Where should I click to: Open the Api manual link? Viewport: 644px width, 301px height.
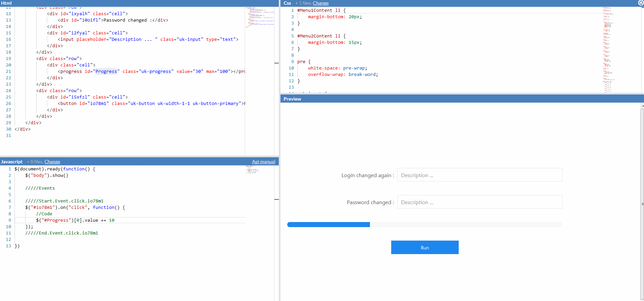pos(263,162)
